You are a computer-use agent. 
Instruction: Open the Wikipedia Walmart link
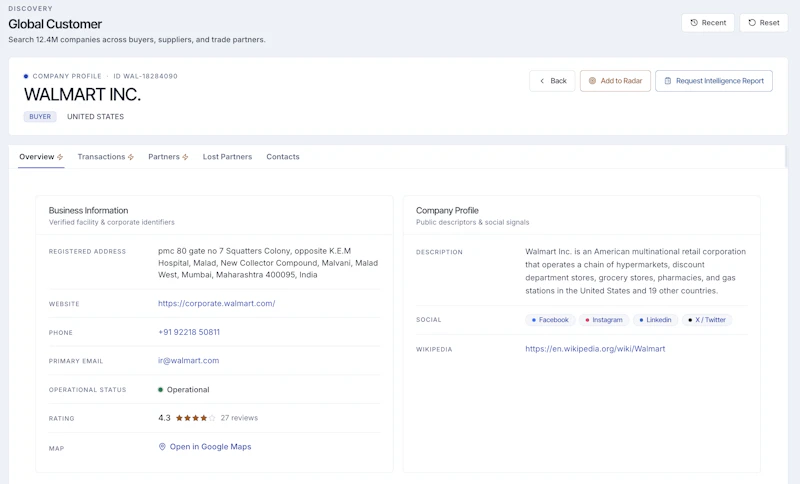click(595, 349)
